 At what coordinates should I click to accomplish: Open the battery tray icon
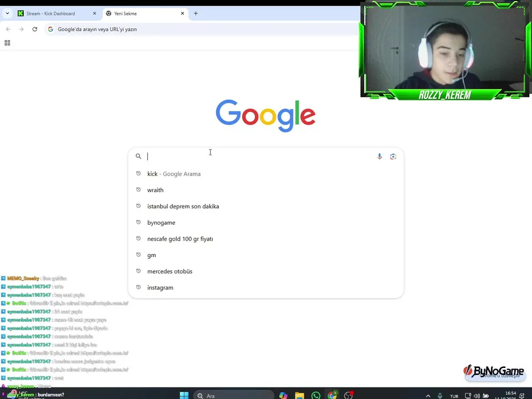pos(486,396)
